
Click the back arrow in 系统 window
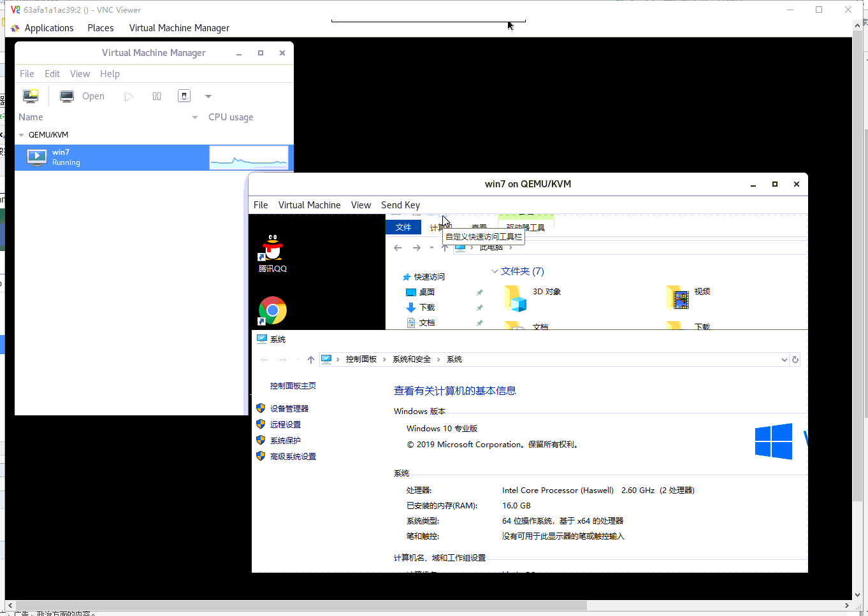pos(264,360)
